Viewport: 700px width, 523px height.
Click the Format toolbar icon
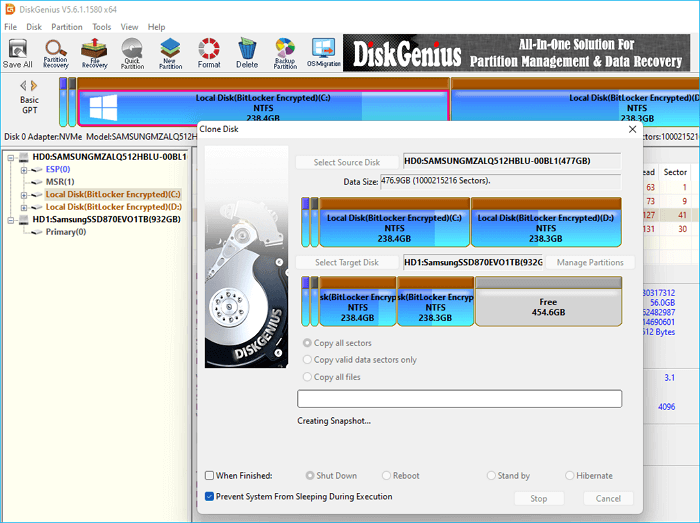tap(209, 52)
